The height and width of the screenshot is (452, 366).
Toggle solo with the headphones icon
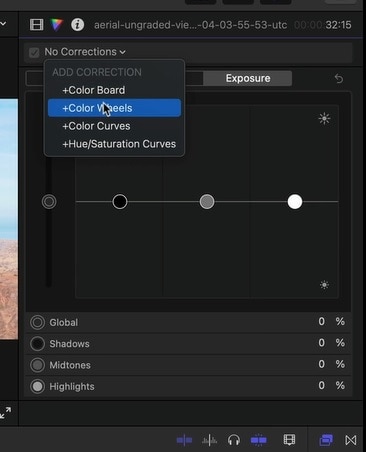[x=234, y=440]
